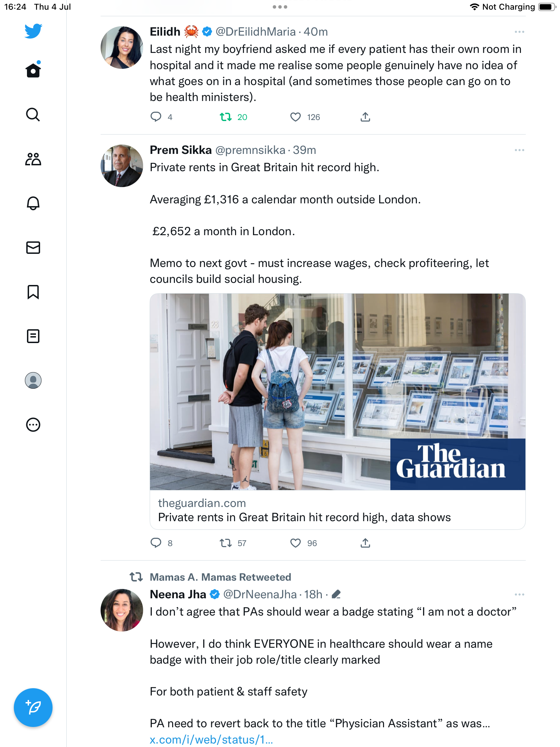Image resolution: width=560 pixels, height=747 pixels.
Task: Open the Bookmarks icon in sidebar
Action: [x=33, y=292]
